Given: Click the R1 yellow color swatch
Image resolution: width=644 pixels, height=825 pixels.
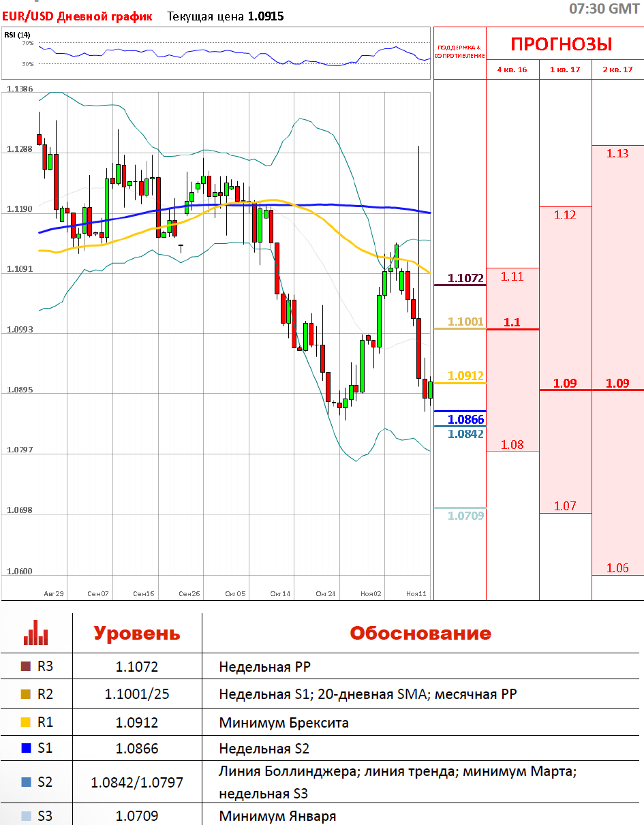Looking at the screenshot, I should 26,722.
